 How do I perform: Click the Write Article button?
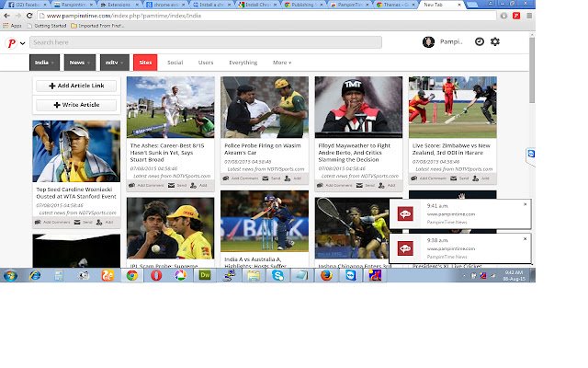pyautogui.click(x=76, y=105)
